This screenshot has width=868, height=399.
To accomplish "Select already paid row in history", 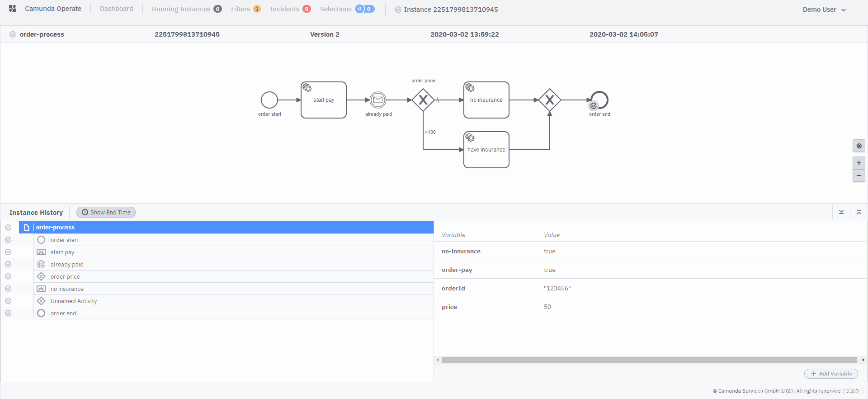I will [233, 264].
